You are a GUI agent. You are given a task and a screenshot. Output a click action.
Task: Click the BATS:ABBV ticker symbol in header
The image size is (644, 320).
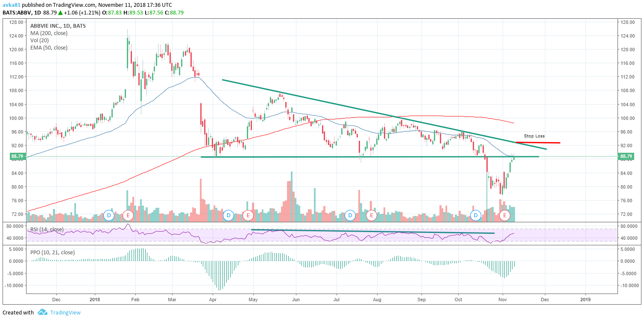17,12
